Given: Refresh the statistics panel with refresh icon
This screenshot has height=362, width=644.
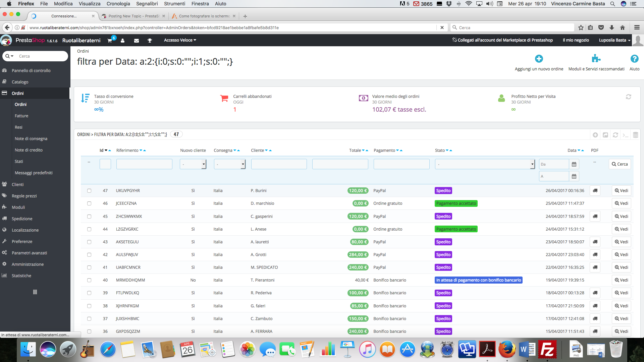Looking at the screenshot, I should [628, 97].
